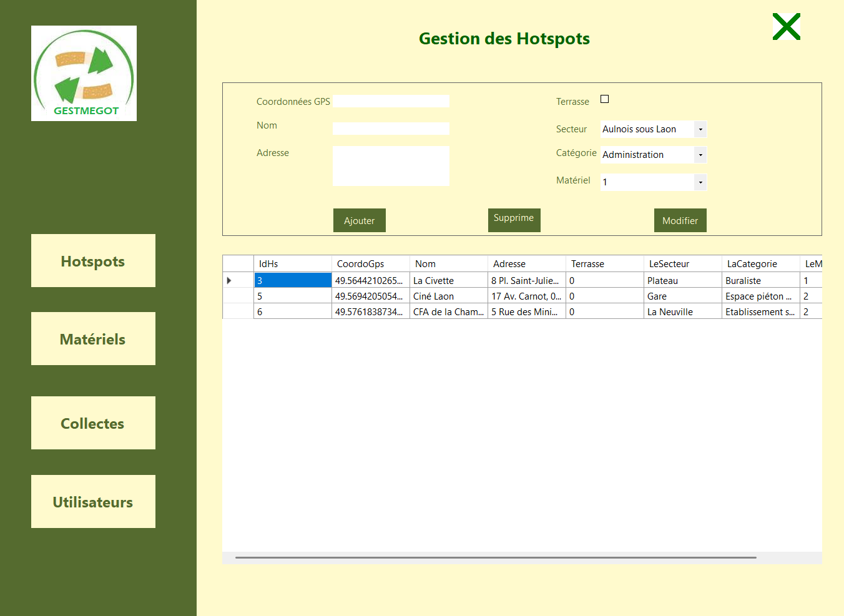Click the Adresse multiline text box
The width and height of the screenshot is (844, 616).
point(391,166)
